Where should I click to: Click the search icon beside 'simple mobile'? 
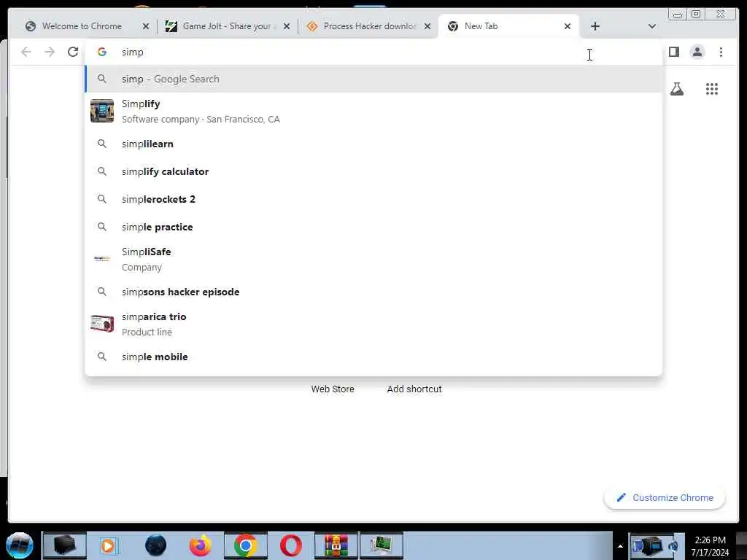[x=102, y=356]
